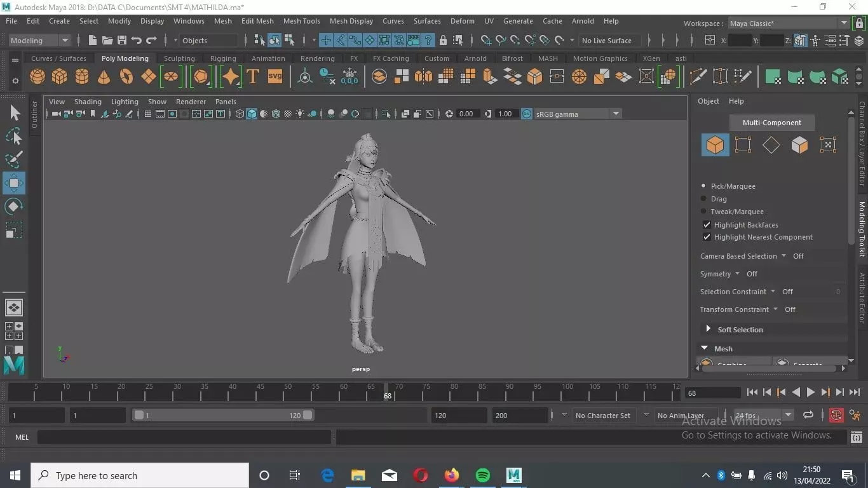Create polygon Type text tool
Viewport: 868px width, 488px height.
(x=253, y=77)
